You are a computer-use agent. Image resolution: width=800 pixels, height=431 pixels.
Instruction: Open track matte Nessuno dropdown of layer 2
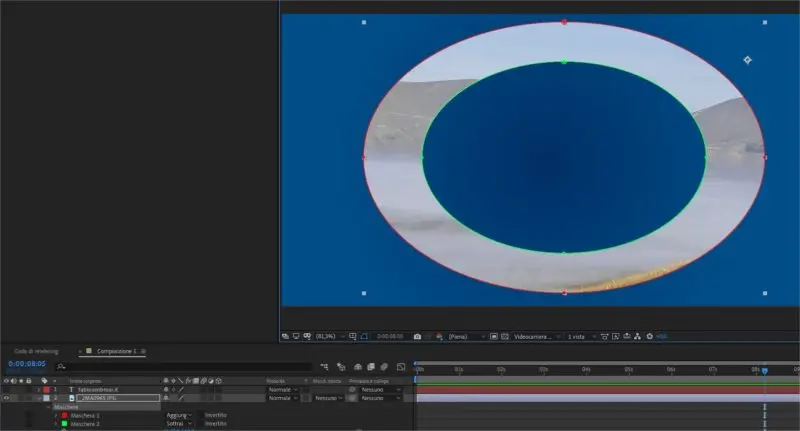329,398
